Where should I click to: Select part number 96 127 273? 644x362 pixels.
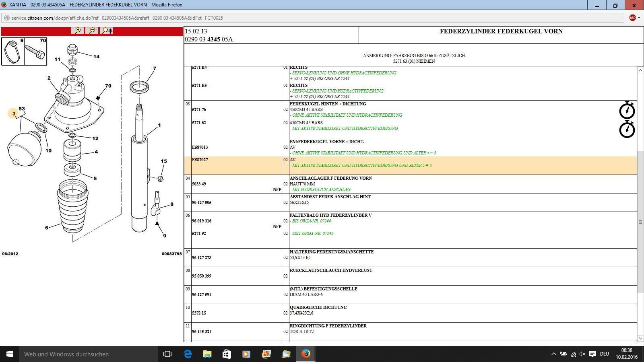point(202,257)
